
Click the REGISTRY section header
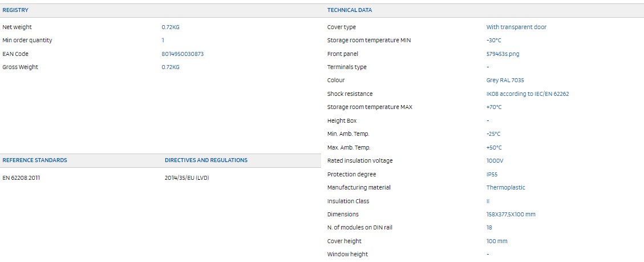(15, 10)
